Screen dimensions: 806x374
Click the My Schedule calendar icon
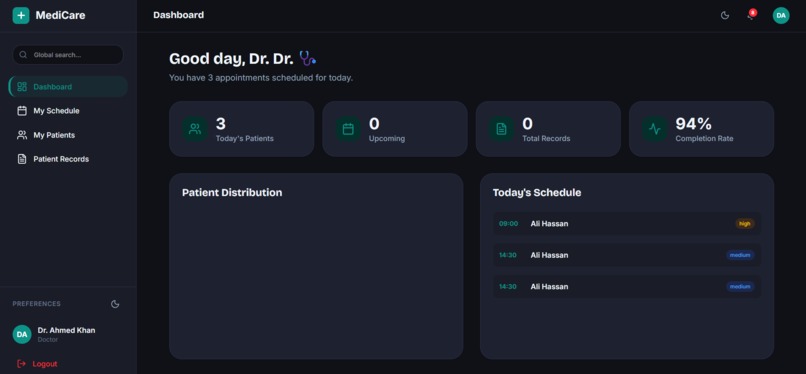[22, 111]
